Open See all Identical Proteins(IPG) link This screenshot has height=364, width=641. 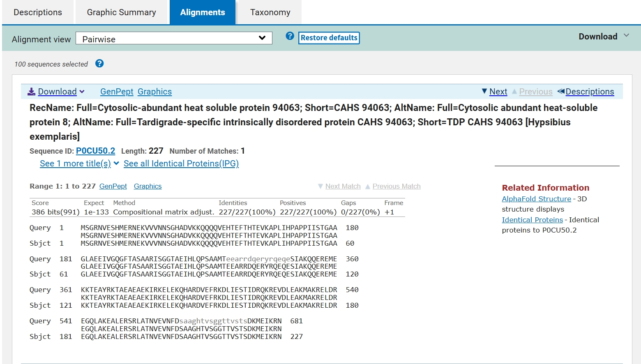[x=181, y=164]
